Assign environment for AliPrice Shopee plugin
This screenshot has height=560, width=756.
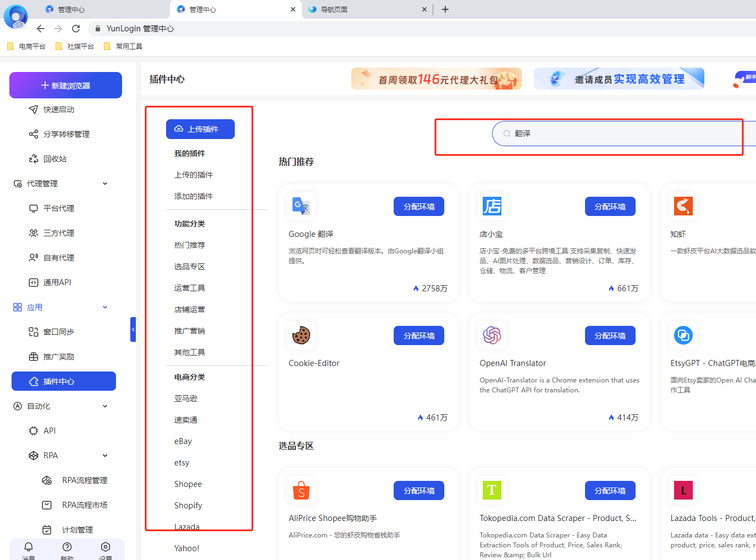(x=419, y=491)
